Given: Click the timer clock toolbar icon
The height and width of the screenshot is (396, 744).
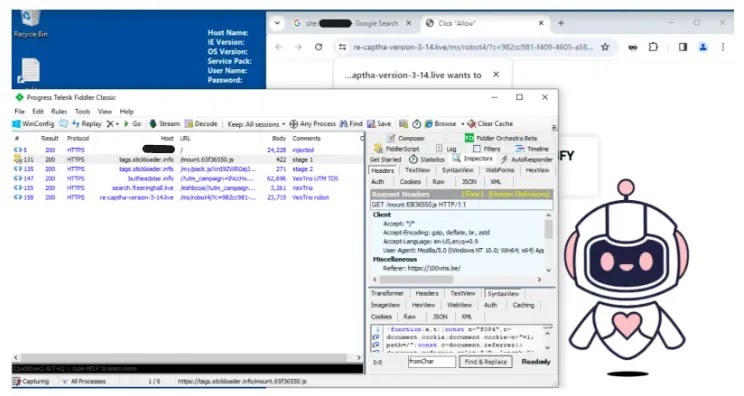Looking at the screenshot, I should point(417,124).
